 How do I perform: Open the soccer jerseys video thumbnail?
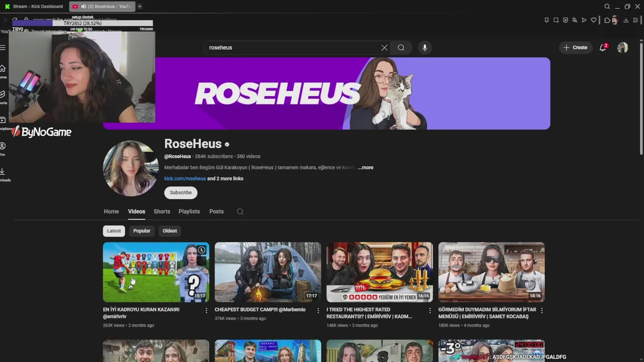click(156, 272)
